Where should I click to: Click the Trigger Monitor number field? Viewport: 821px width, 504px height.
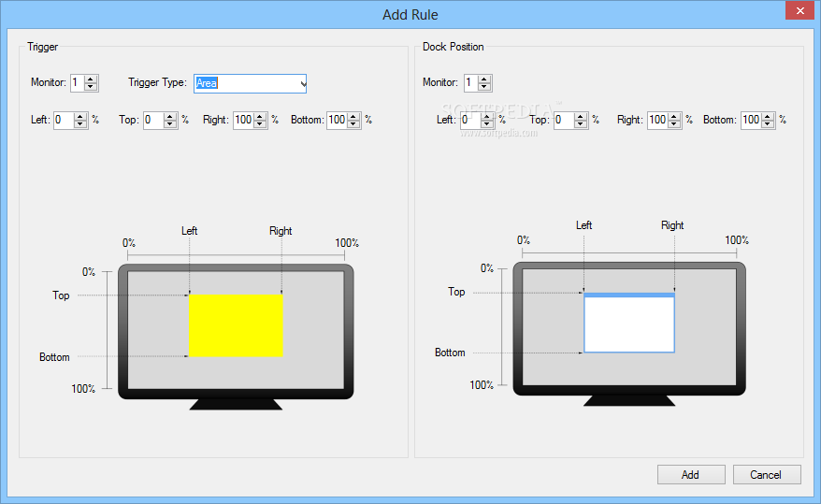point(78,82)
